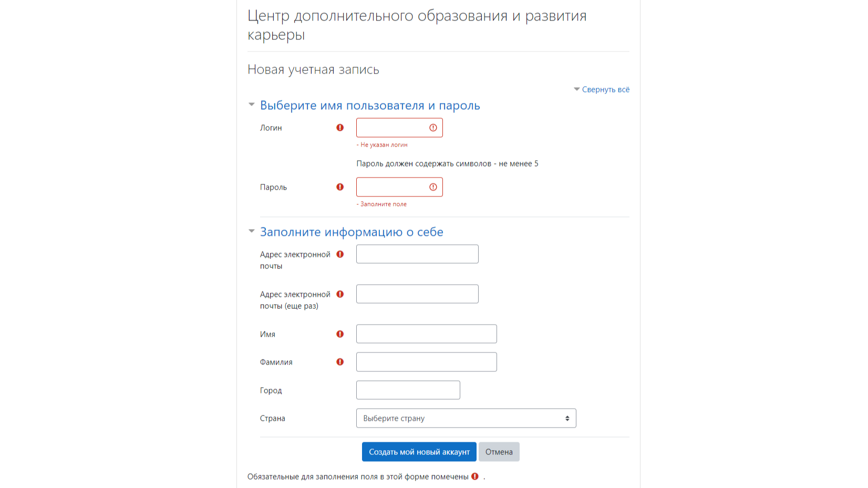Click the error icon inside Пароль field
Screen dimensions: 868x488
click(433, 187)
